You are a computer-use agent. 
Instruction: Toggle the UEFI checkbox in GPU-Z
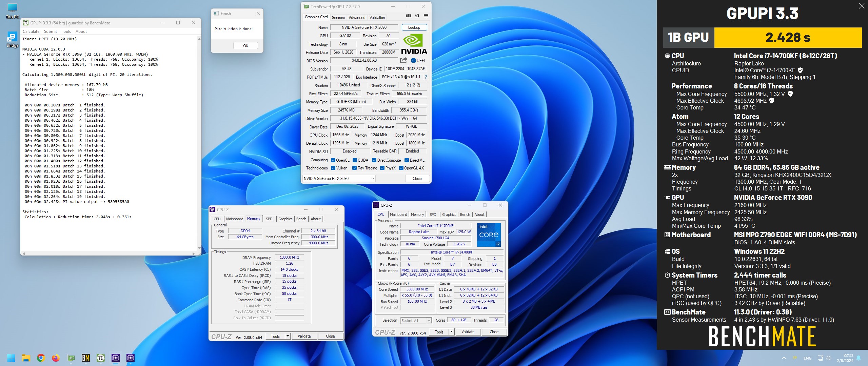pos(413,61)
